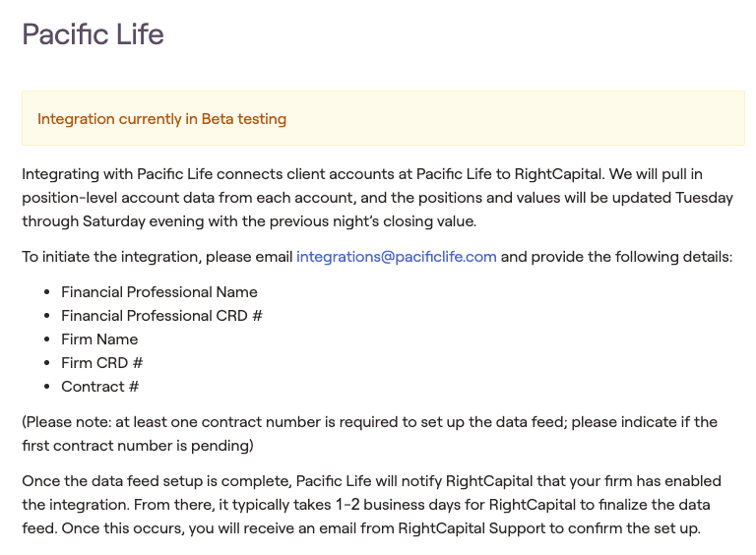The height and width of the screenshot is (555, 756).
Task: Click the Pacific Life page heading
Action: pos(93,35)
